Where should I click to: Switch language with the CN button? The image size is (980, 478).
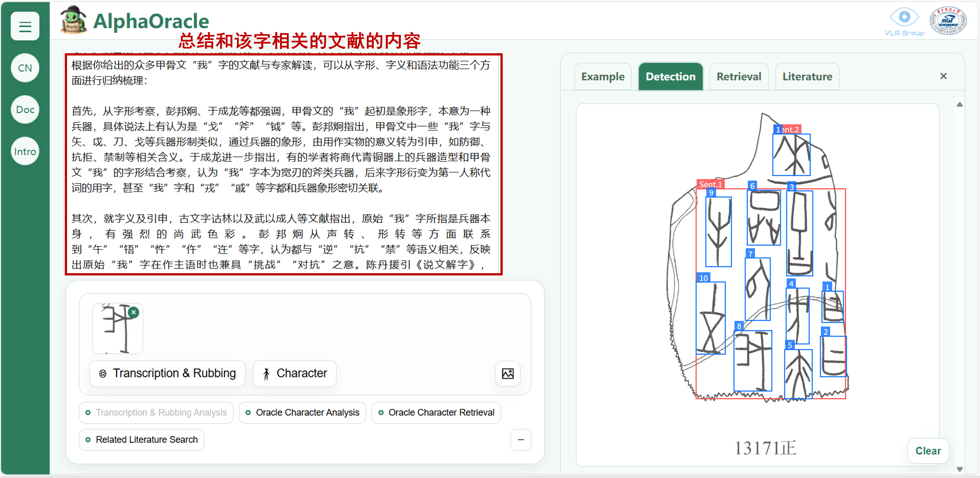pos(25,68)
